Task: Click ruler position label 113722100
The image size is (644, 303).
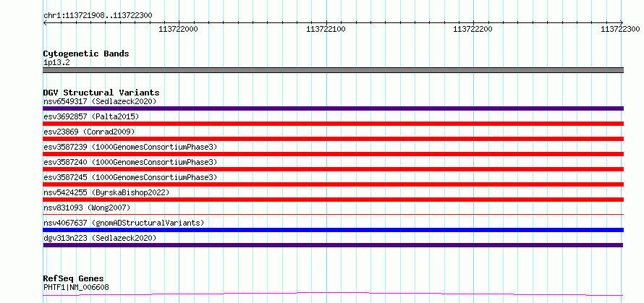Action: coord(326,29)
